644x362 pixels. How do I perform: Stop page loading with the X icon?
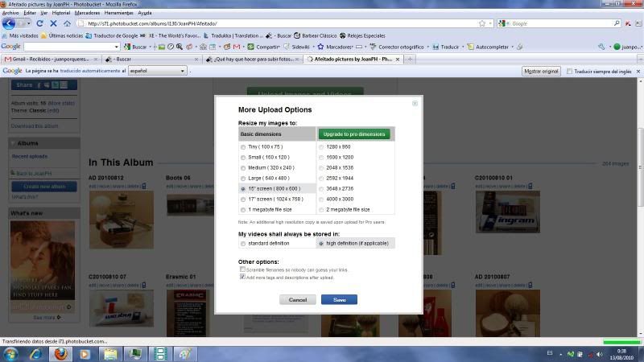pyautogui.click(x=53, y=23)
